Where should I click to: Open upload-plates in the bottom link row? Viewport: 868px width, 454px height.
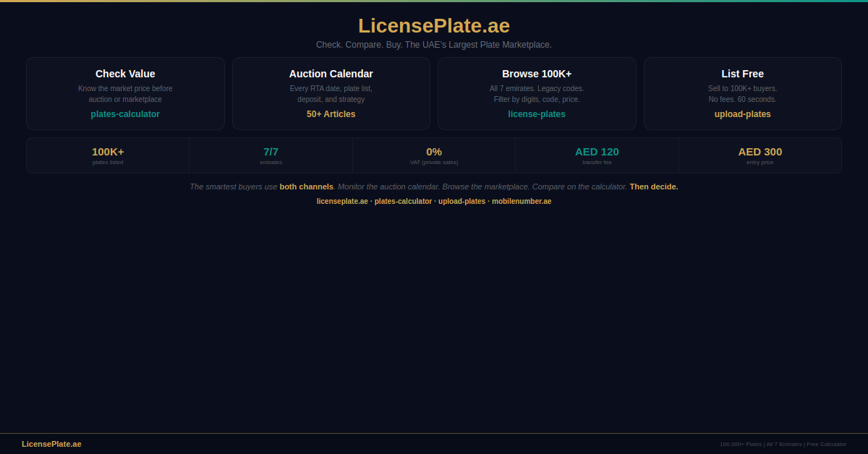461,201
